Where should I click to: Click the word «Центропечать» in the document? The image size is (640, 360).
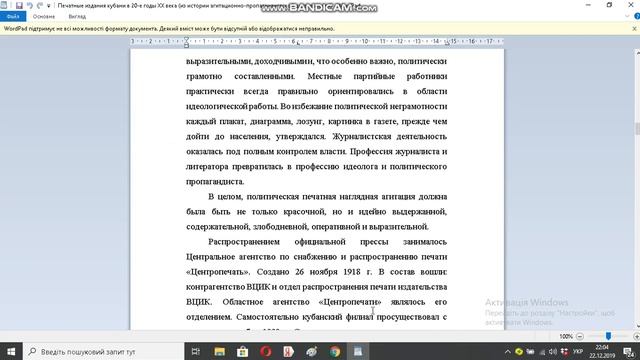click(218, 272)
